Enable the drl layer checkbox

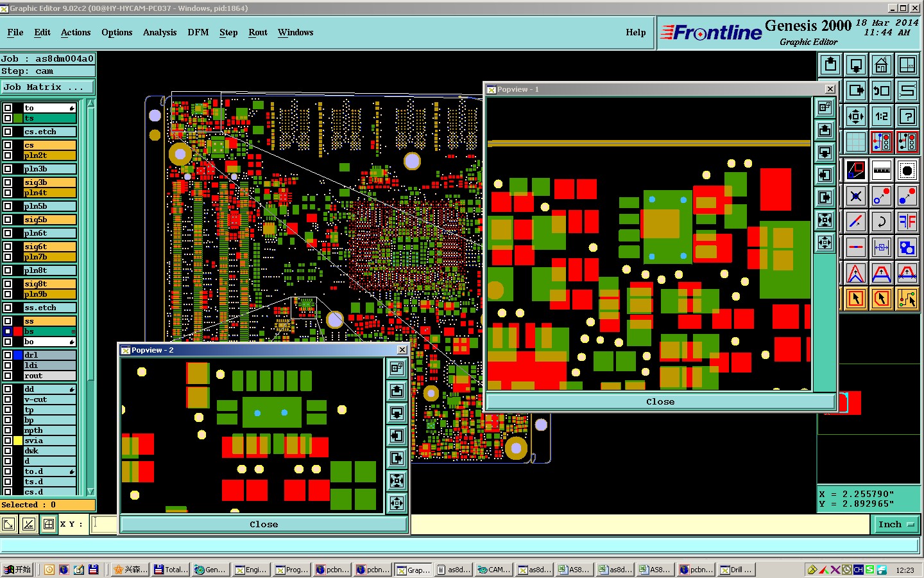(8, 355)
